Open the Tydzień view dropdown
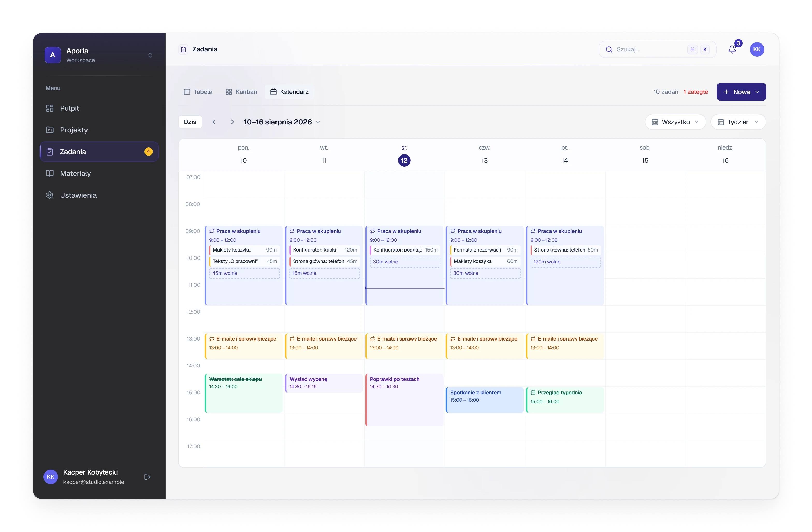This screenshot has width=812, height=532. [738, 122]
